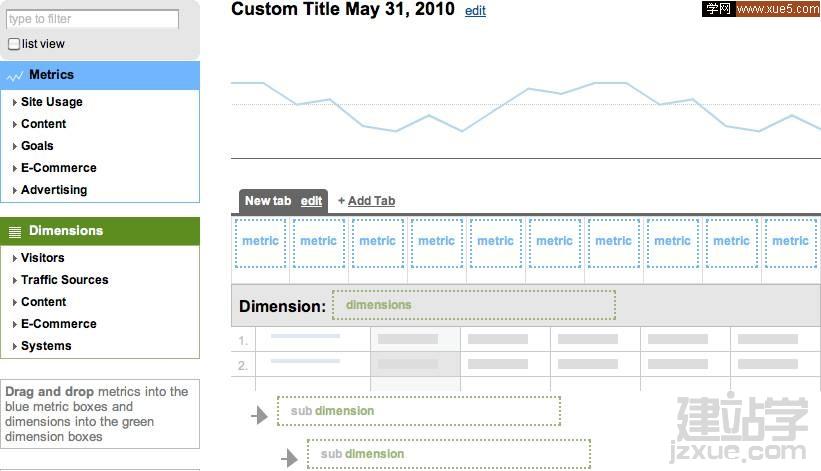
Task: Click the first sub dimension box
Action: (418, 411)
